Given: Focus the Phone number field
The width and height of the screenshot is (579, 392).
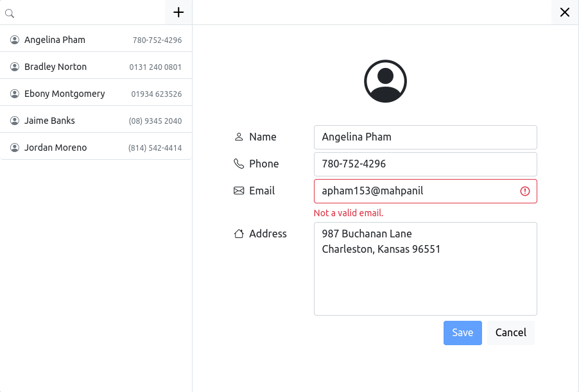Looking at the screenshot, I should click(x=425, y=164).
